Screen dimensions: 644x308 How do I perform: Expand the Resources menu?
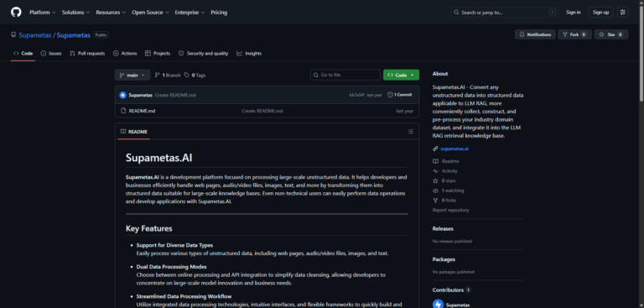click(111, 13)
